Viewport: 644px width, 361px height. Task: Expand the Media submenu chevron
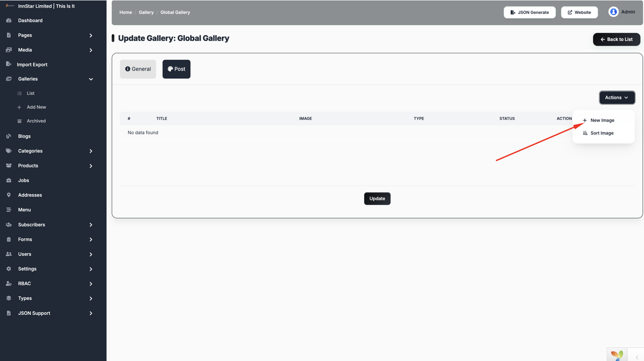coord(91,50)
